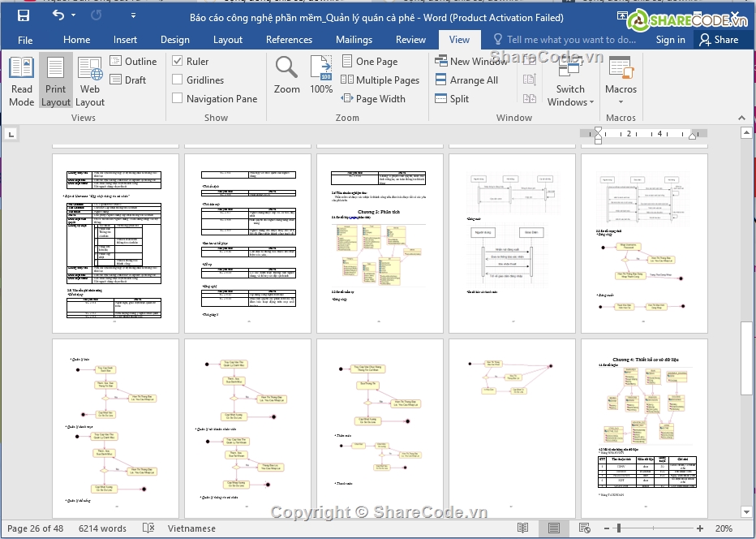Switch to Web Layout view
The width and height of the screenshot is (756, 539).
click(x=90, y=81)
